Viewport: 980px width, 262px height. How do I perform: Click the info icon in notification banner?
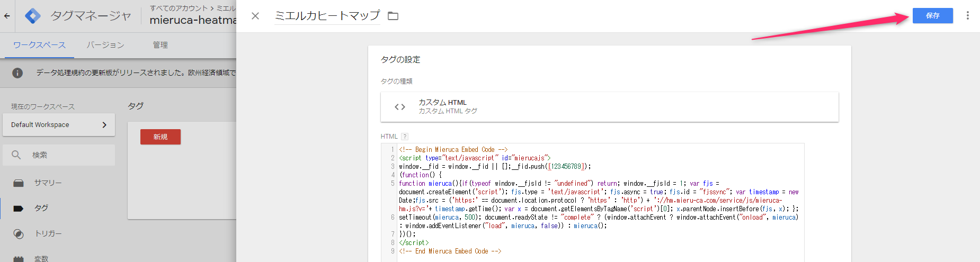pyautogui.click(x=17, y=73)
